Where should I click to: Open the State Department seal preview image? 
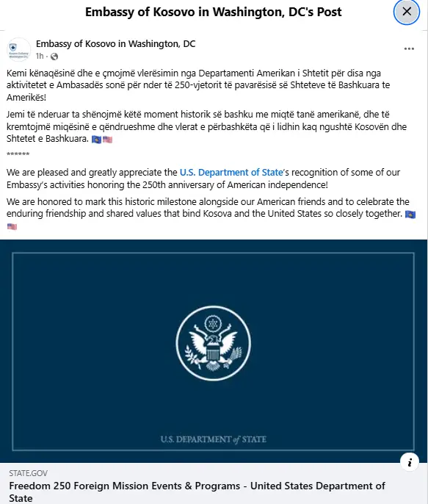coord(214,351)
